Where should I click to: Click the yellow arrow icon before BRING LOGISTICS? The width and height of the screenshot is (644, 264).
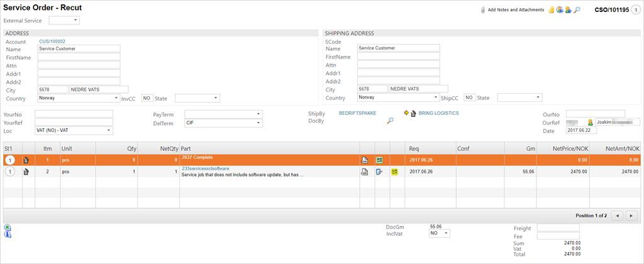406,113
